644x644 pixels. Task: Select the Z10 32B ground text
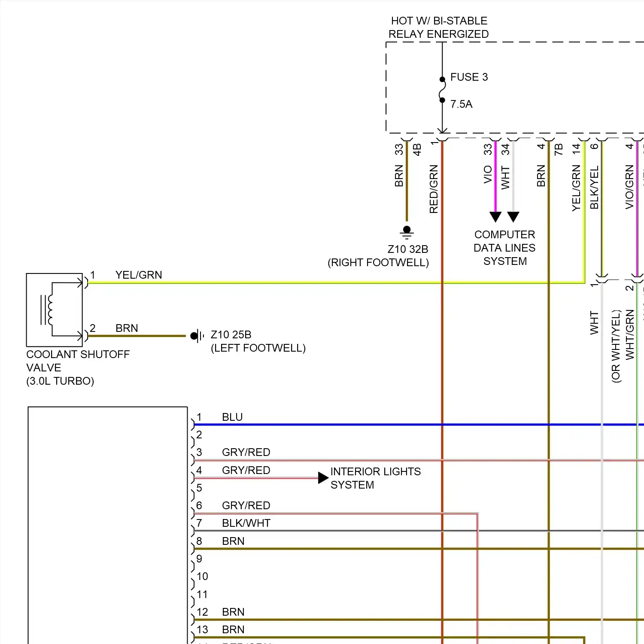click(x=408, y=249)
